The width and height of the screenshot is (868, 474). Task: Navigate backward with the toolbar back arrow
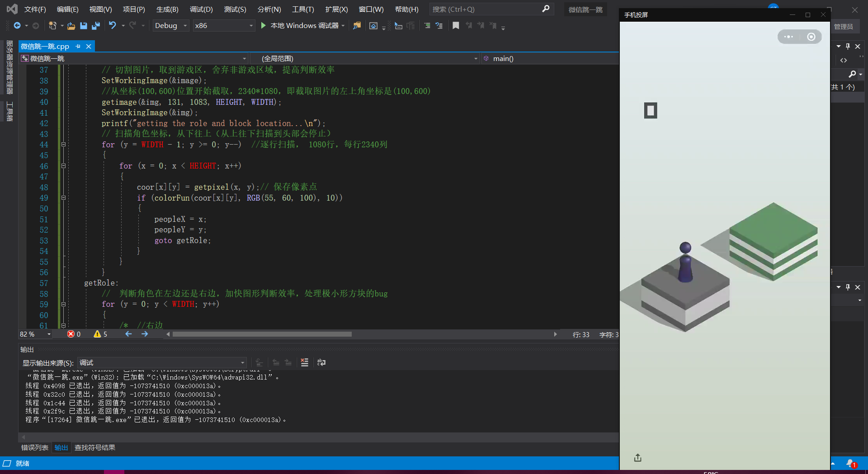click(17, 26)
